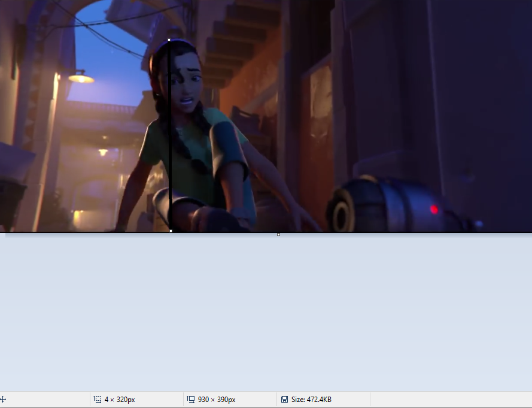The width and height of the screenshot is (532, 408).
Task: Click the selection size icon in status bar
Action: pos(98,400)
